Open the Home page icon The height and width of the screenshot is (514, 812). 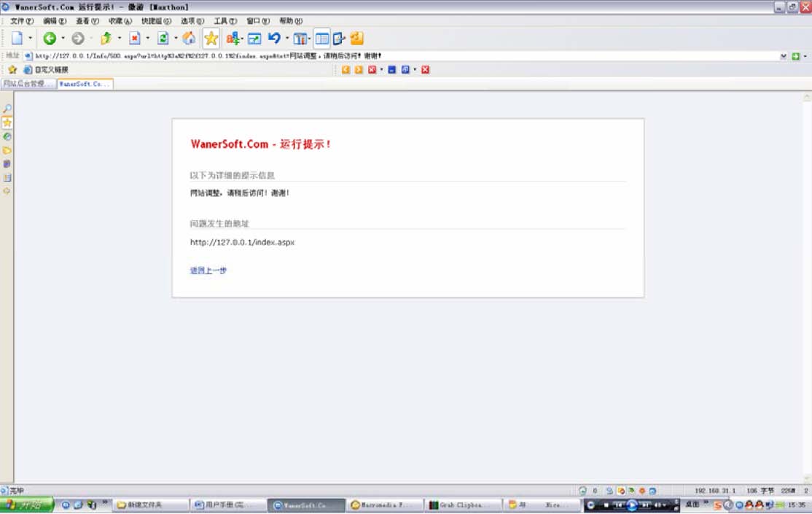(189, 39)
